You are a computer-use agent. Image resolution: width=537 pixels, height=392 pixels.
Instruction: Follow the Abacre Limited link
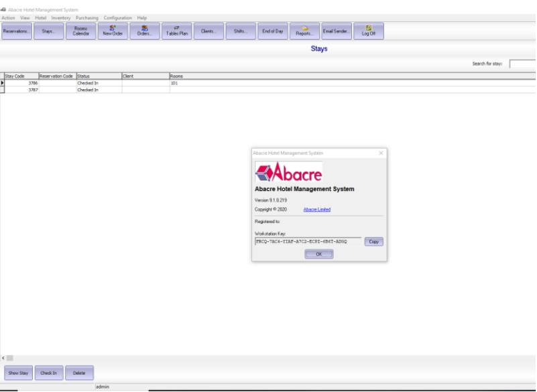coord(316,210)
